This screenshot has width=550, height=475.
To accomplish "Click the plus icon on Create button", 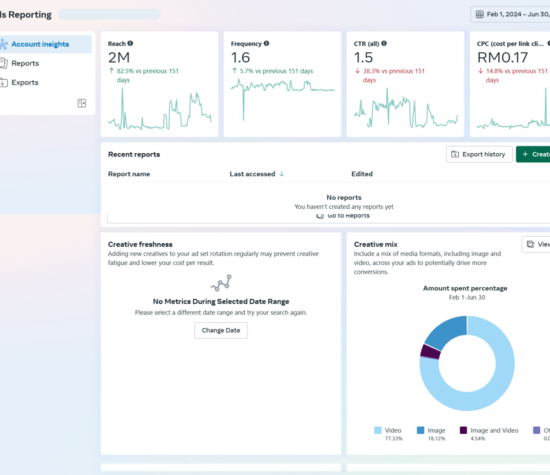I will click(x=525, y=154).
